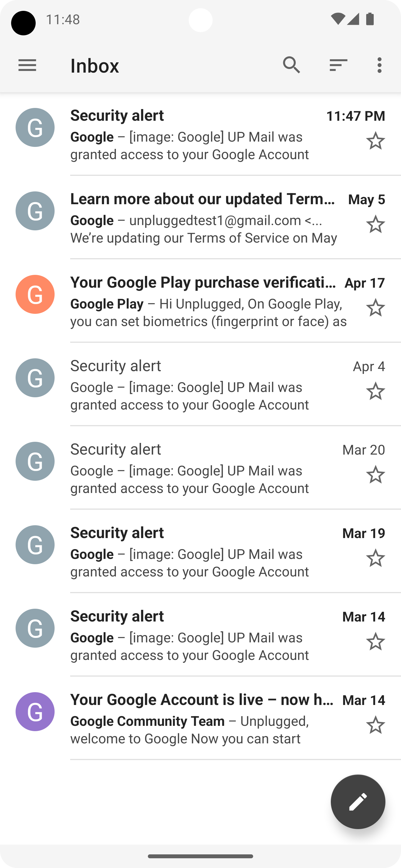Tap the Inbox title in header
Viewport: 401px width, 868px height.
95,65
